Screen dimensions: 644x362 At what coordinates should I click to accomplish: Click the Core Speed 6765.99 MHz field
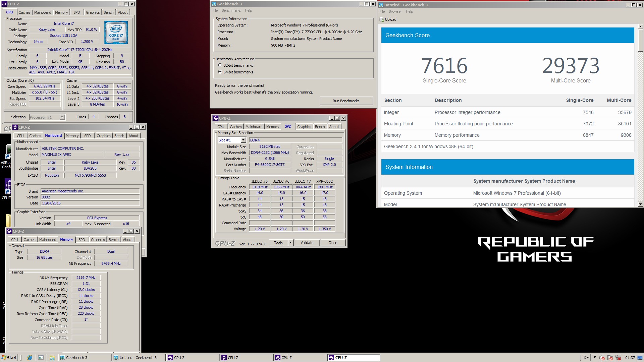45,86
